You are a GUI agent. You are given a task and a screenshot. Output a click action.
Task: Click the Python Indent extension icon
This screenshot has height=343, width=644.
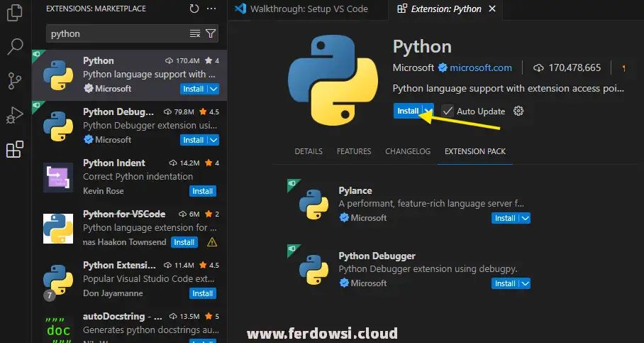click(58, 178)
